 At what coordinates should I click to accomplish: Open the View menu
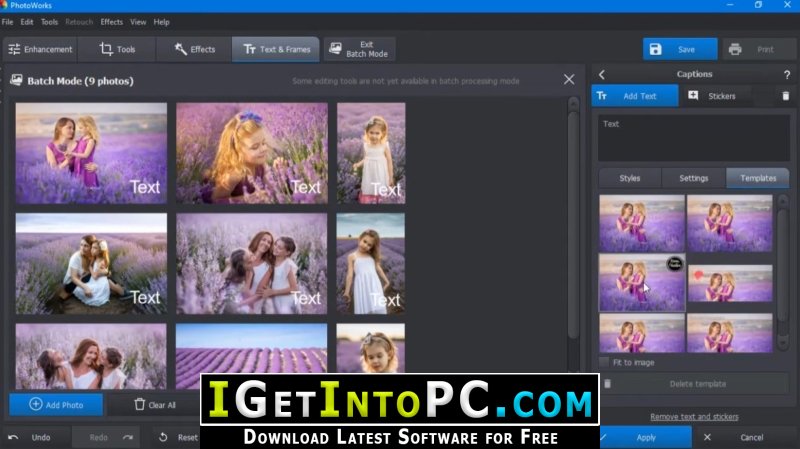[138, 22]
